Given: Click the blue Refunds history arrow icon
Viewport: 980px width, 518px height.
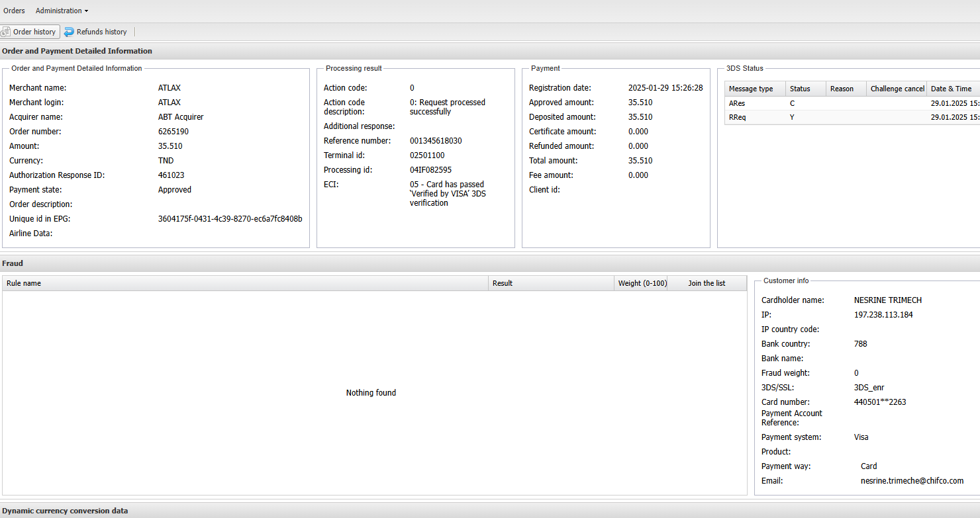Looking at the screenshot, I should pyautogui.click(x=69, y=32).
